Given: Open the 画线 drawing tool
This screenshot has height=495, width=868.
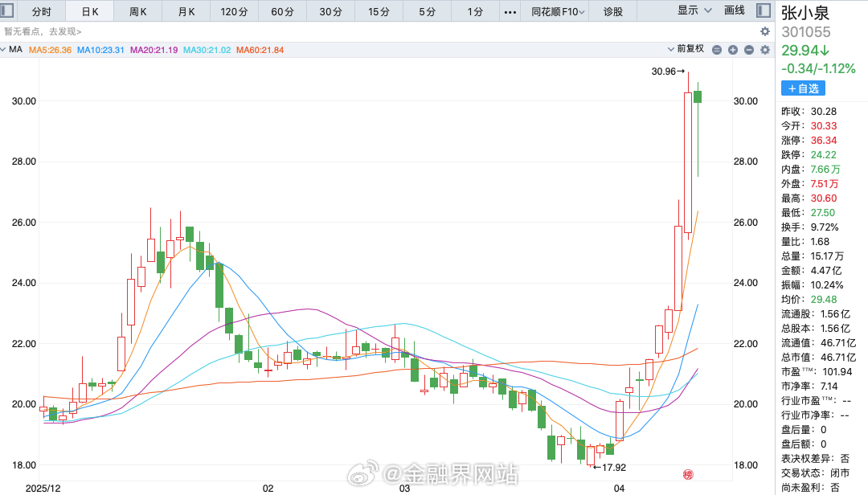Looking at the screenshot, I should tap(734, 10).
